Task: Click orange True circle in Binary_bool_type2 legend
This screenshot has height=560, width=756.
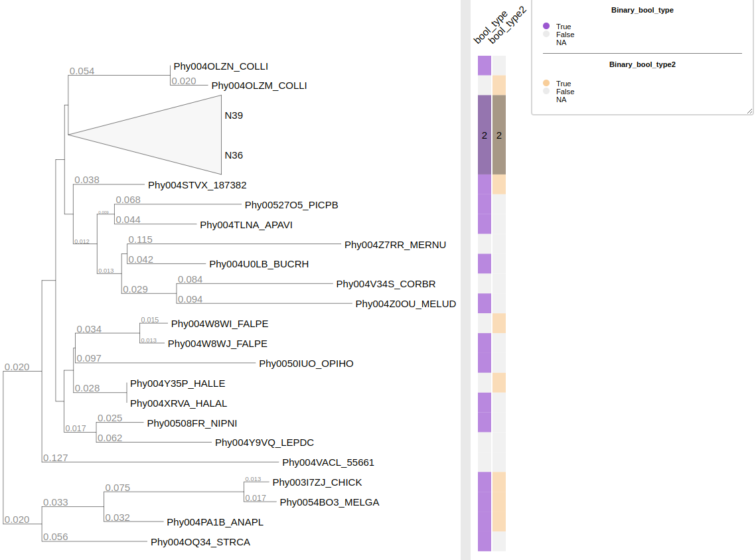Action: click(546, 84)
